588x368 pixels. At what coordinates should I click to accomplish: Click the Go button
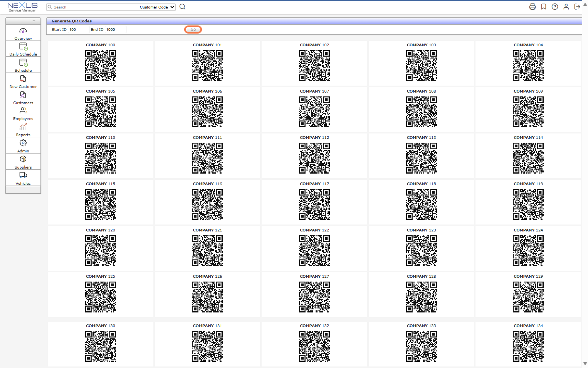pyautogui.click(x=193, y=30)
